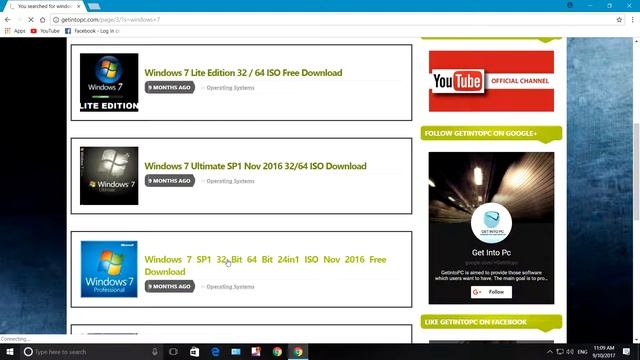Change the ENG input language
This screenshot has height=360, width=640.
[582, 352]
